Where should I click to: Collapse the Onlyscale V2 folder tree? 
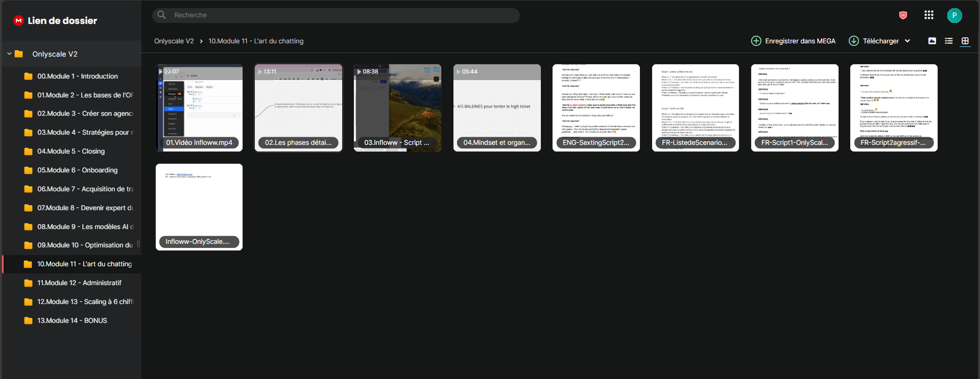[9, 54]
